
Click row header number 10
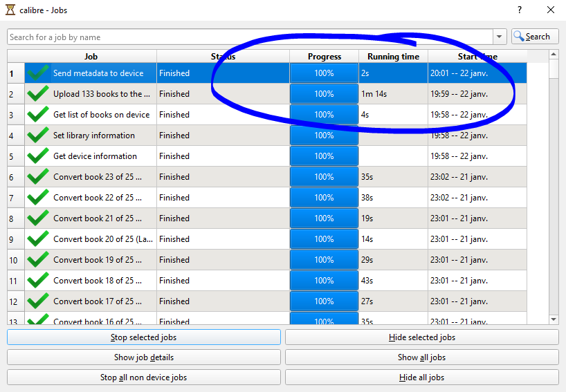pos(16,260)
